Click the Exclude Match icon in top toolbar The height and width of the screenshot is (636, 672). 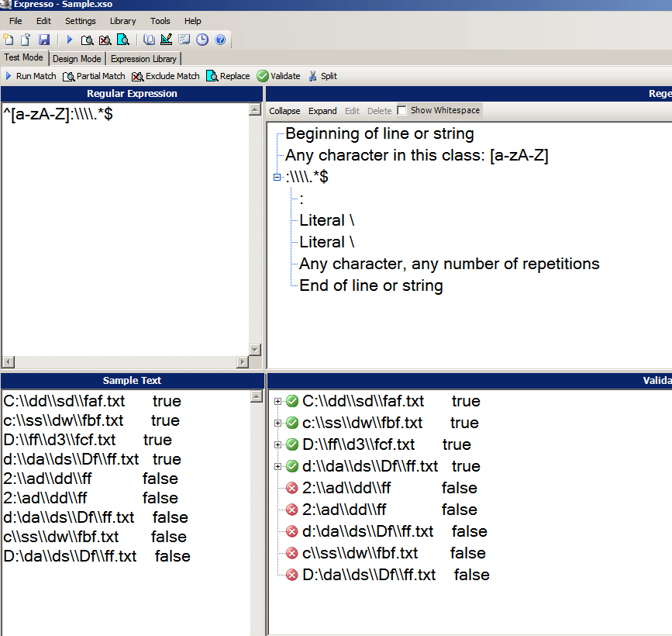pyautogui.click(x=105, y=40)
